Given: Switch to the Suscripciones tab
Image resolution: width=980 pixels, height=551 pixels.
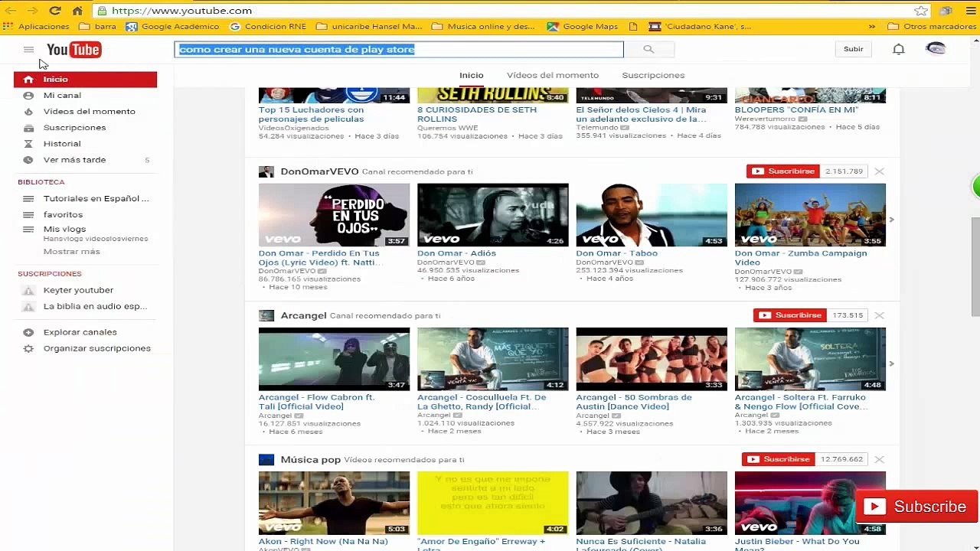Looking at the screenshot, I should click(x=652, y=75).
